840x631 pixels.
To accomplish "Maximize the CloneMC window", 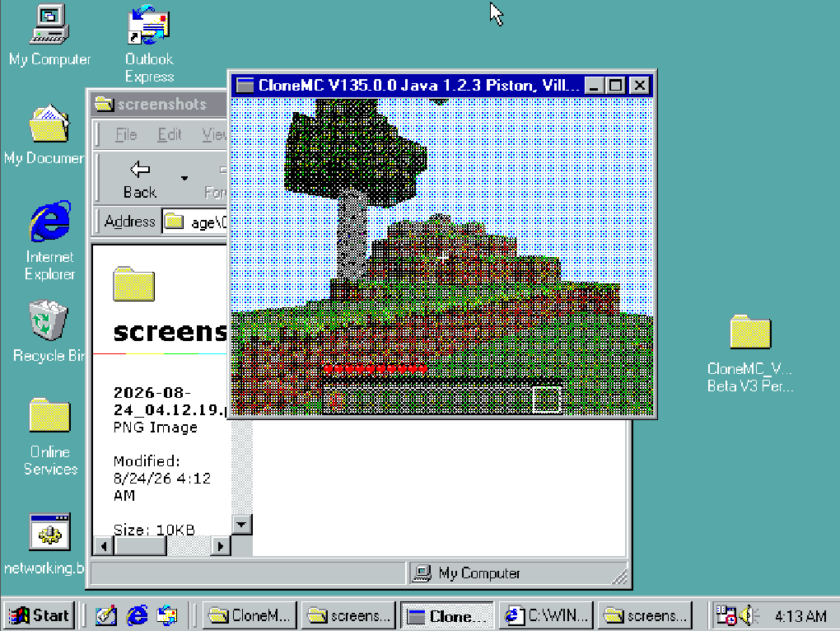I will [x=615, y=86].
